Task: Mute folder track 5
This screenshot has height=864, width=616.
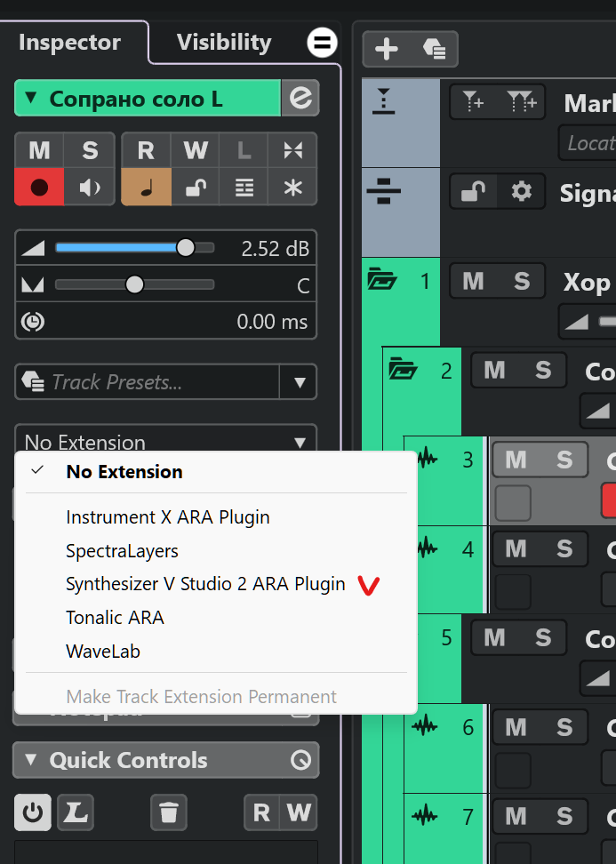Action: click(x=494, y=638)
